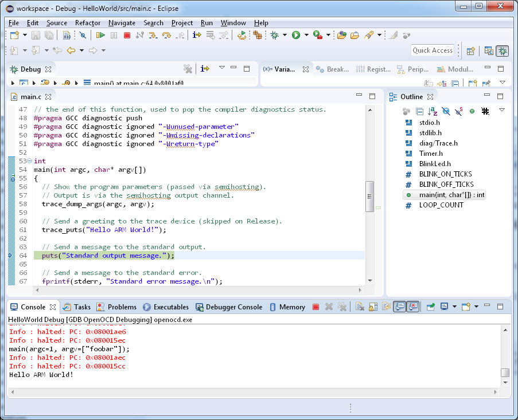Viewport: 518px width, 420px height.
Task: Sort the Outline view alphabetically
Action: pyautogui.click(x=433, y=111)
